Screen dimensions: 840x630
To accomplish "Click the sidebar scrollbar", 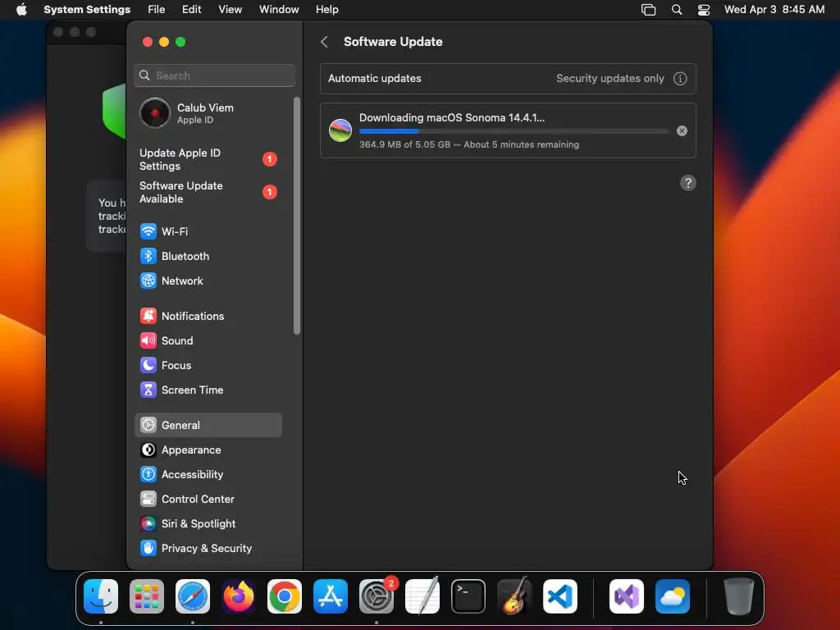I will 297,216.
